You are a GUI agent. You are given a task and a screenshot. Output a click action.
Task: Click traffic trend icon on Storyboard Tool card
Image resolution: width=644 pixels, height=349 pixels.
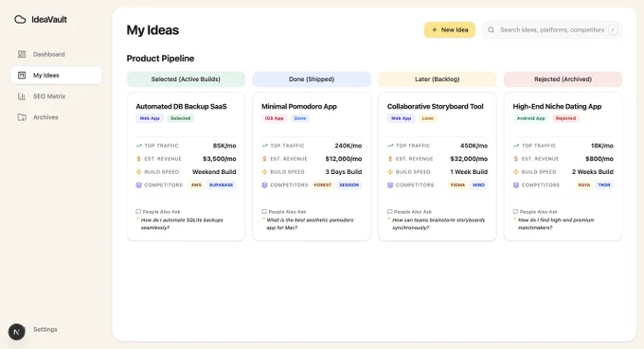[390, 146]
